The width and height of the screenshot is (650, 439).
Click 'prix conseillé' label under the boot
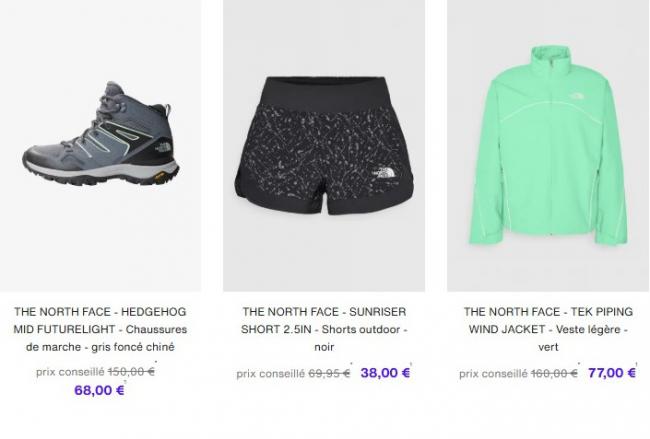[x=70, y=372]
